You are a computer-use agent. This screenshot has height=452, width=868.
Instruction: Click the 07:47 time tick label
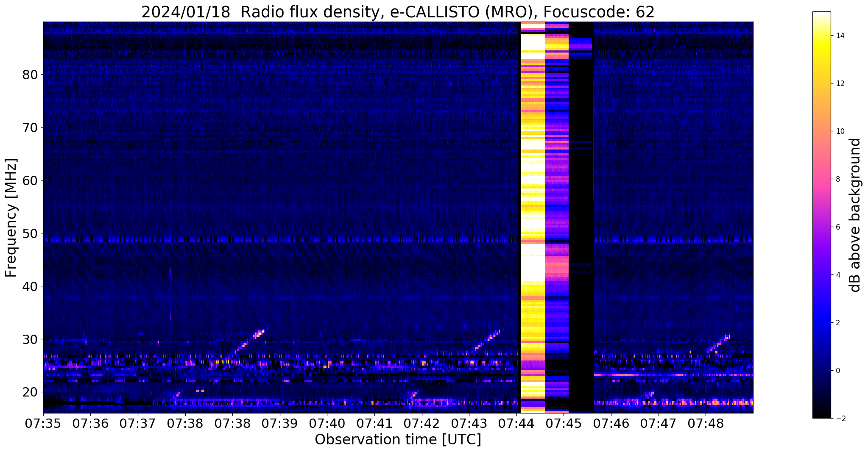[x=658, y=423]
